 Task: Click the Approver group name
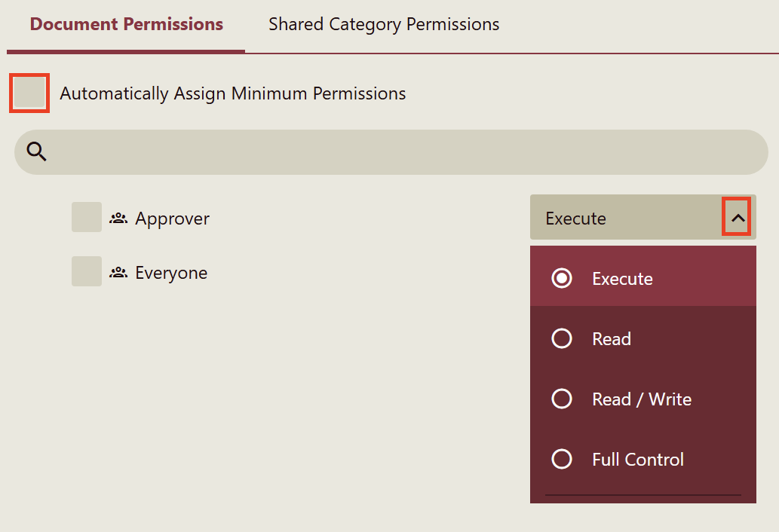coord(173,219)
